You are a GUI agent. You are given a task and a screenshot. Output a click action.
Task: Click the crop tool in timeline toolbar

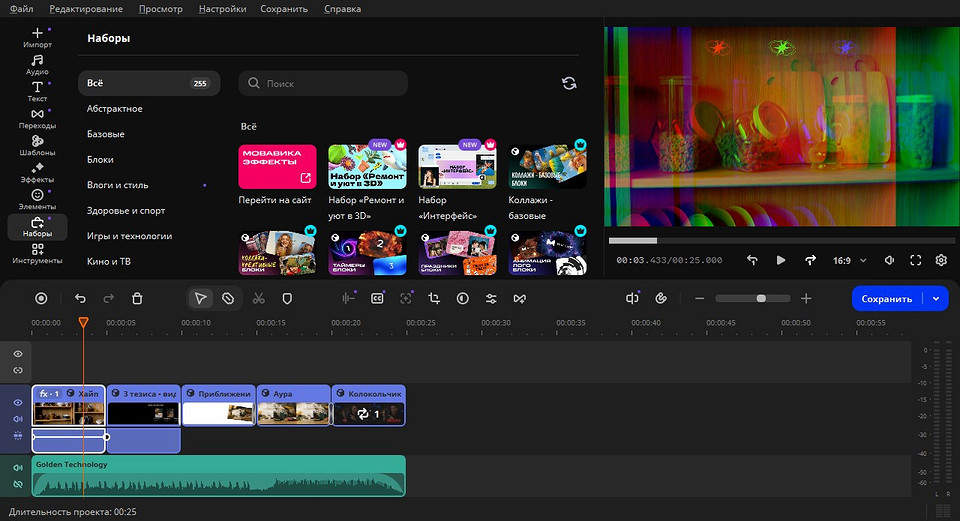click(434, 298)
